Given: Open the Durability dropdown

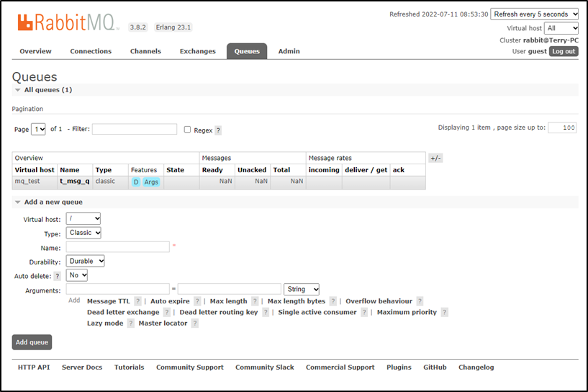Looking at the screenshot, I should [x=85, y=261].
